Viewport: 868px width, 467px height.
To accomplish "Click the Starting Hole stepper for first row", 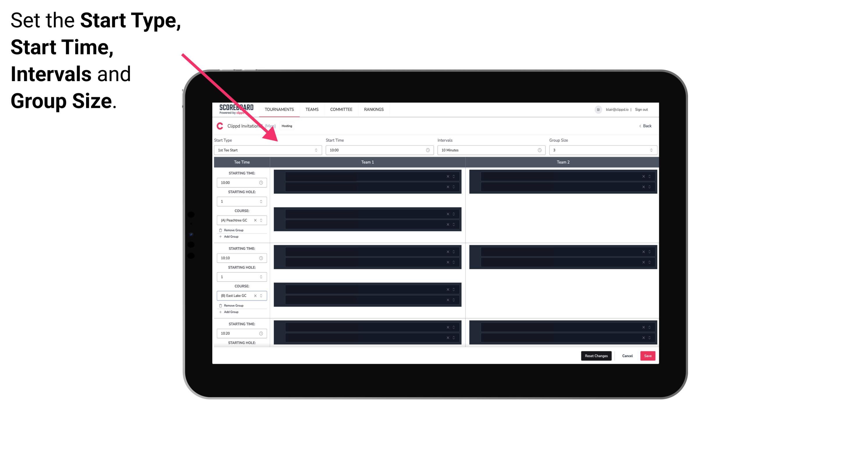I will 261,201.
